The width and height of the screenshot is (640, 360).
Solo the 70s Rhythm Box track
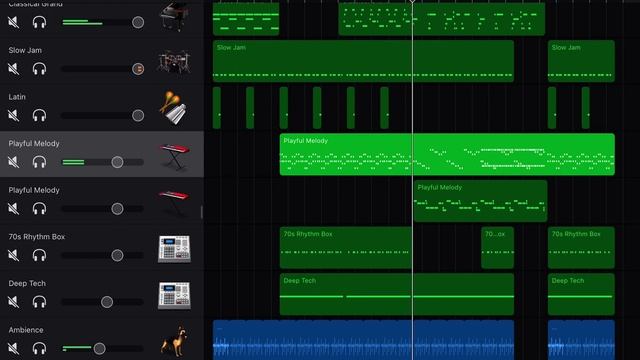39,255
